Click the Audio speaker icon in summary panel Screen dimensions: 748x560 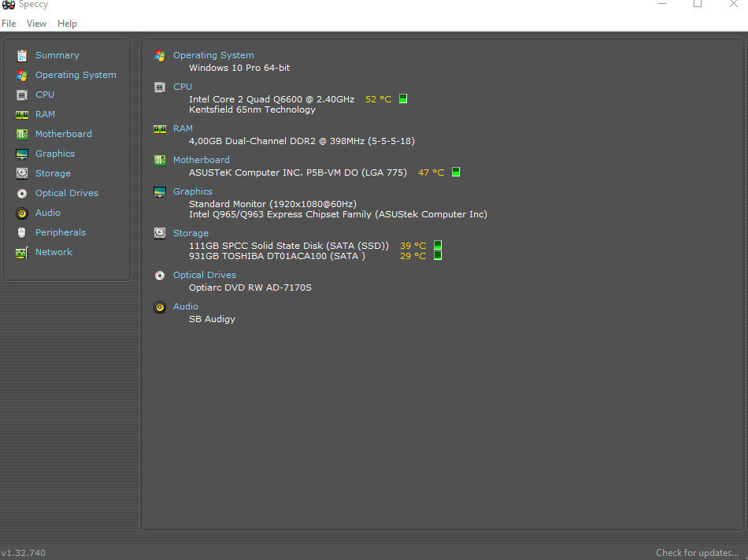point(160,306)
